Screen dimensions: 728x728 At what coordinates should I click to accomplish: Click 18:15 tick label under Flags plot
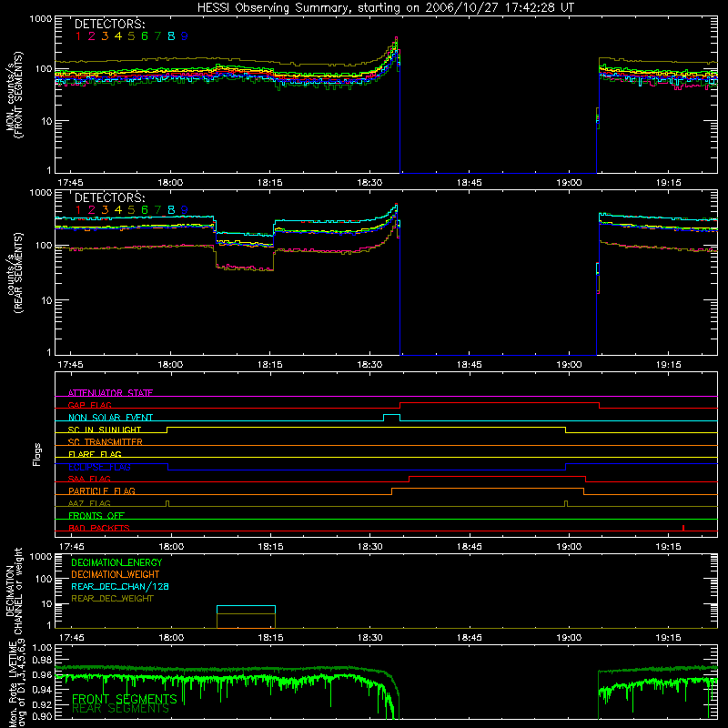(270, 547)
